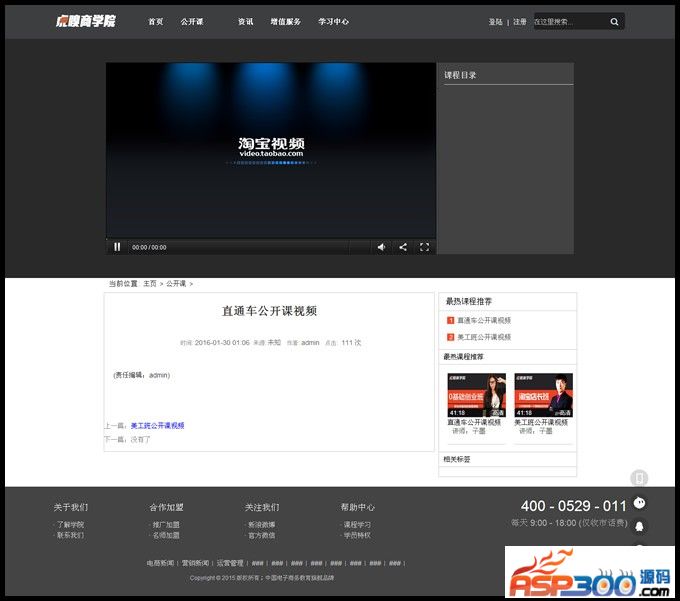This screenshot has height=601, width=680.
Task: Click the 关于我们 footer heading
Action: [71, 507]
